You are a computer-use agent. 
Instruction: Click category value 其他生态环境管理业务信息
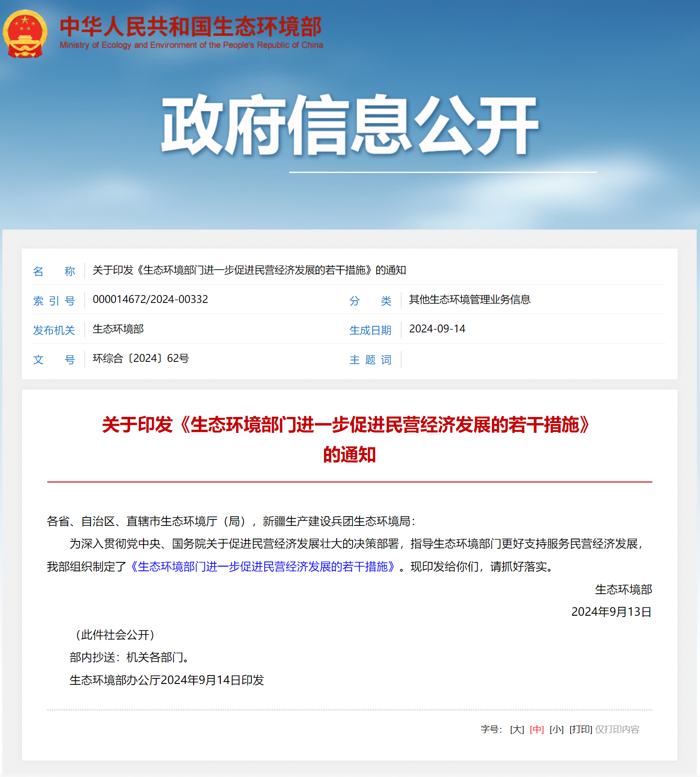click(469, 299)
